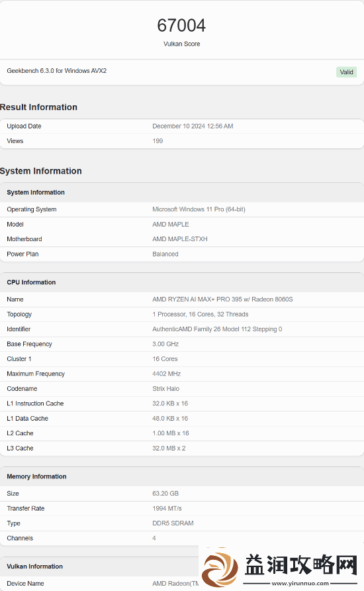Viewport: 364px width, 591px height.
Task: Click the DDR5 SDRAM type value
Action: [x=173, y=523]
